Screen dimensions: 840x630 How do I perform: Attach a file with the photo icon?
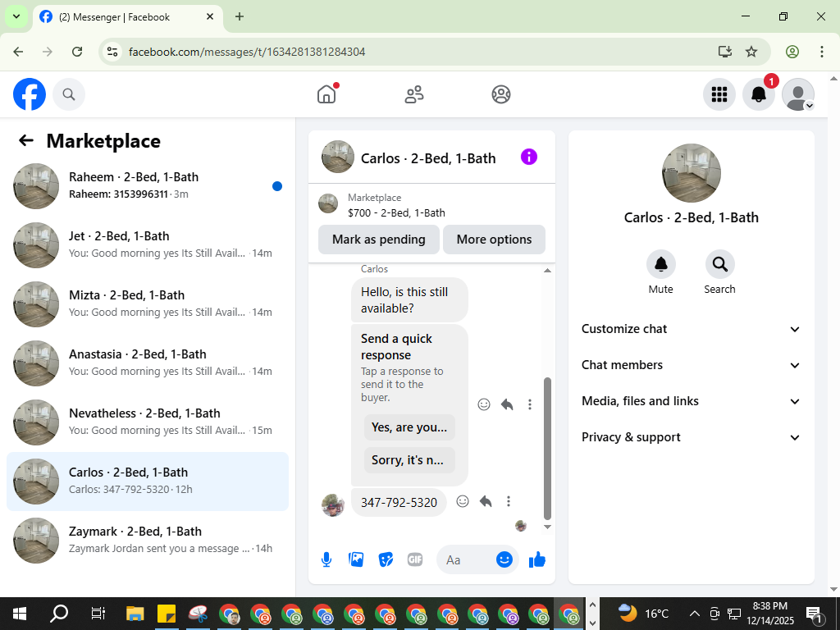click(x=356, y=559)
